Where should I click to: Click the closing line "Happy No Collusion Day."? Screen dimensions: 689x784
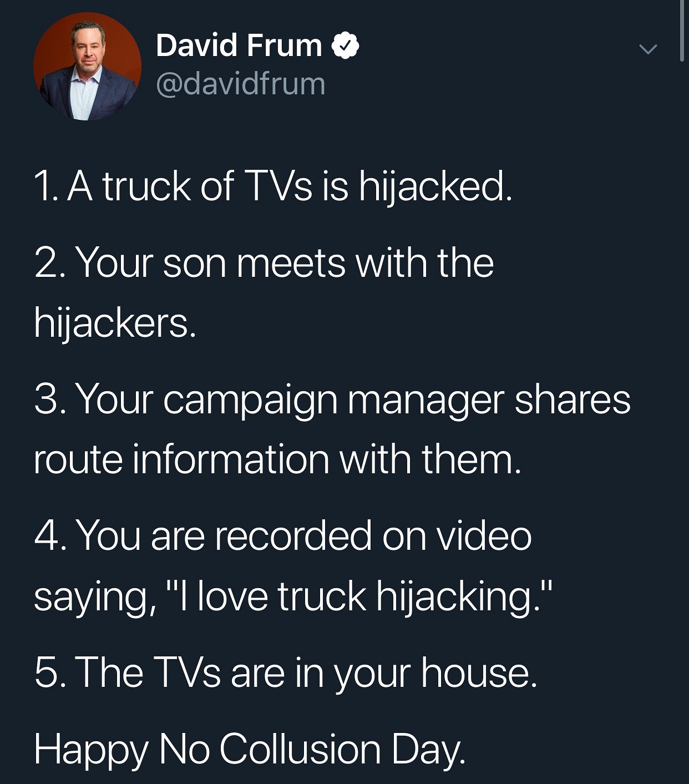coord(250,749)
